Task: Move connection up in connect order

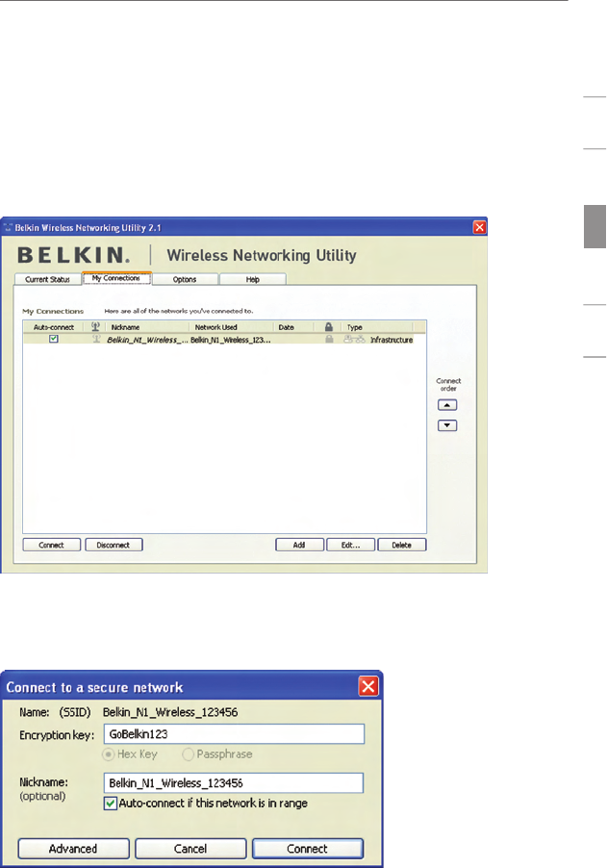Action: tap(447, 405)
